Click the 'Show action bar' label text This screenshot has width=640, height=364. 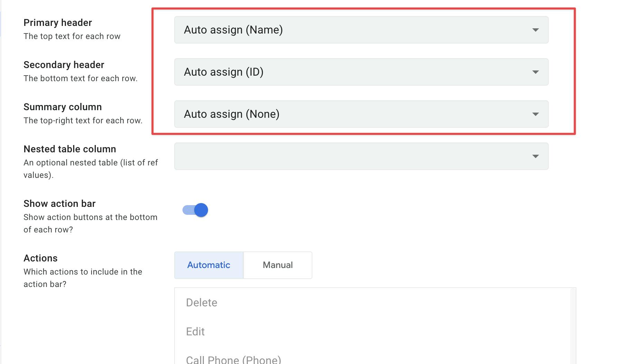pos(59,204)
